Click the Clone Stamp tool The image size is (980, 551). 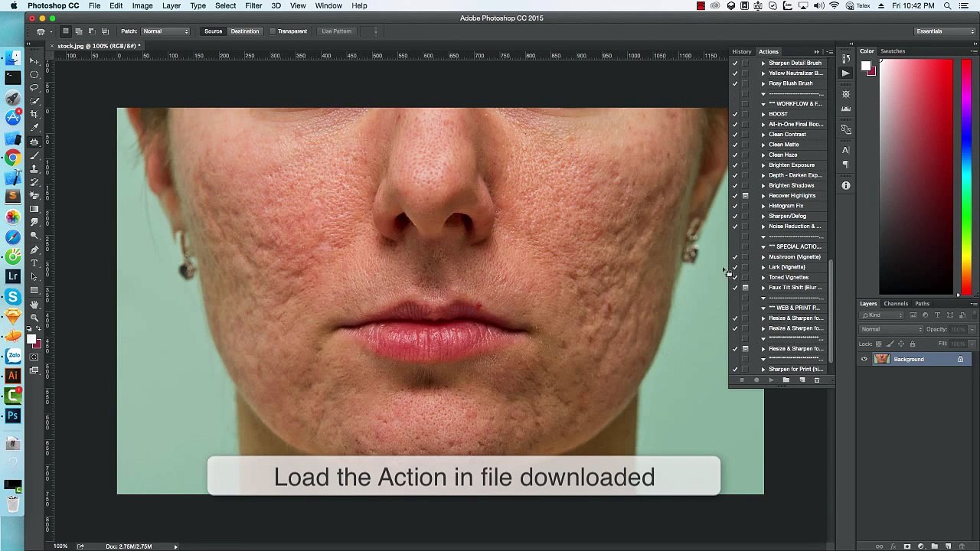pos(34,169)
